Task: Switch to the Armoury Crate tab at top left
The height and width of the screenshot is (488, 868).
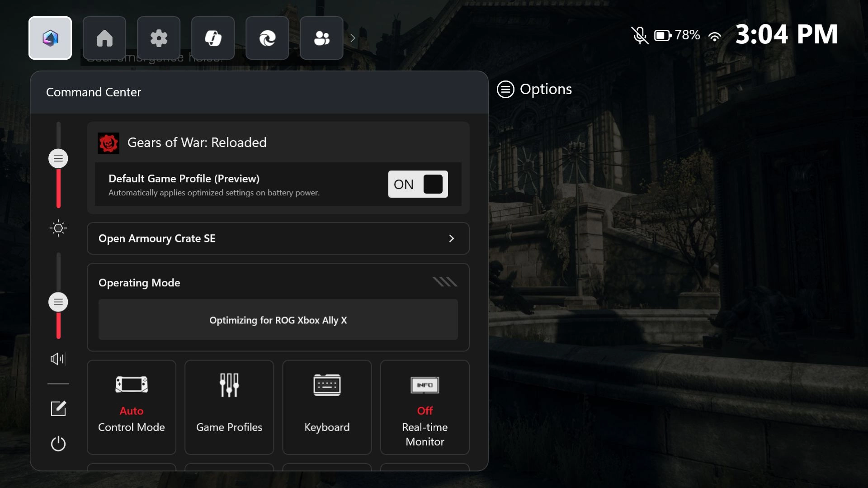Action: [50, 38]
